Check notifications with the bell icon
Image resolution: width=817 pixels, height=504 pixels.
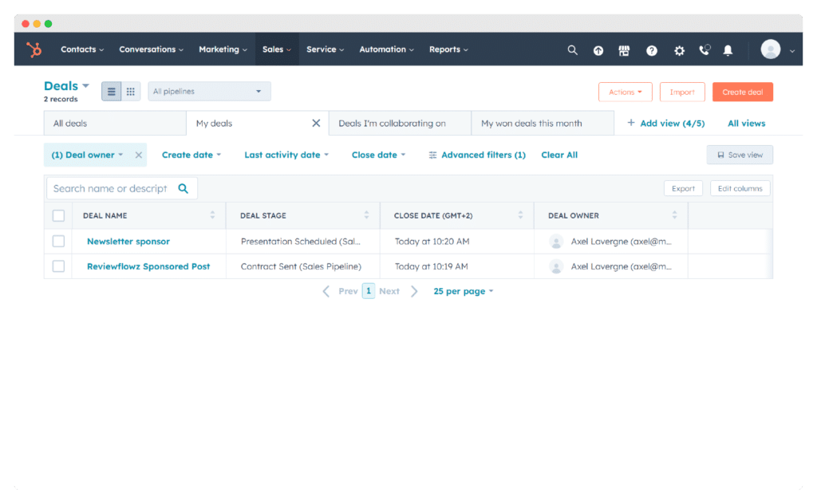(x=728, y=49)
